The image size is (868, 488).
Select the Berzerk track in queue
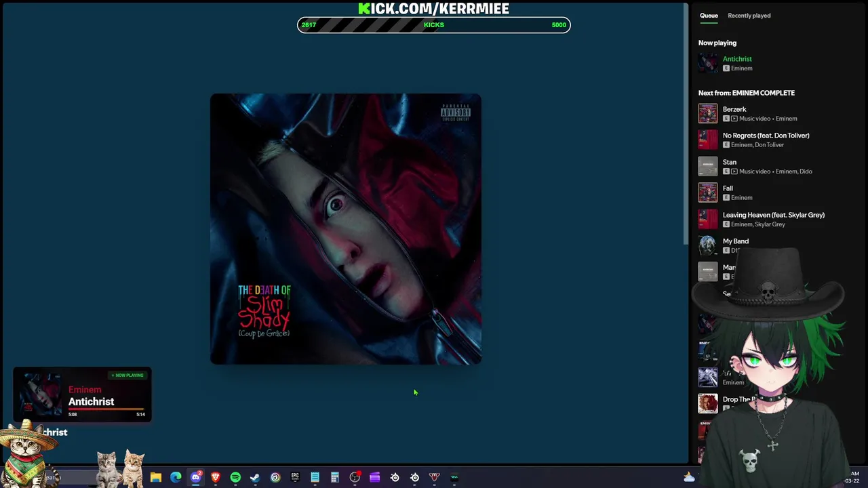point(734,109)
